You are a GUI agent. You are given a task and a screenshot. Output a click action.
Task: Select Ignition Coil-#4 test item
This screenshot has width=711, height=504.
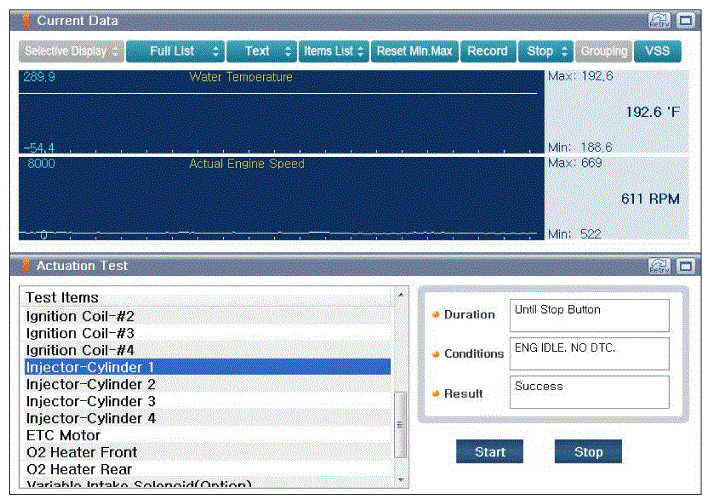(208, 350)
